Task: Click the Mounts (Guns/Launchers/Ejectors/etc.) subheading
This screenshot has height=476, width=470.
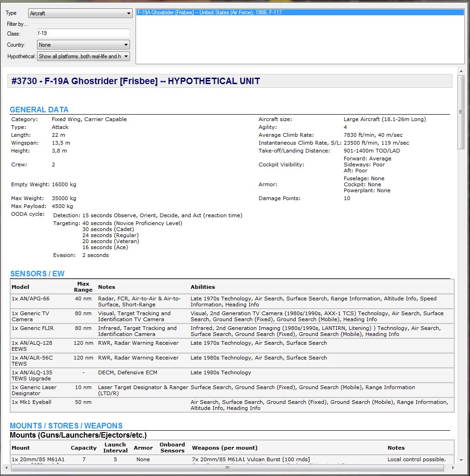Action: click(78, 435)
